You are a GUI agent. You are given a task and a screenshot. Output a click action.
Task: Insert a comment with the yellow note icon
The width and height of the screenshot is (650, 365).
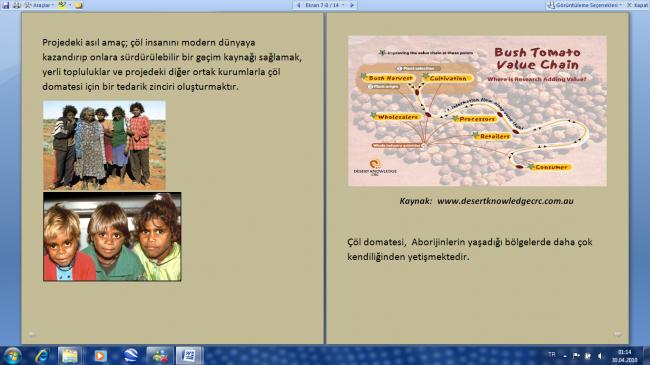78,5
